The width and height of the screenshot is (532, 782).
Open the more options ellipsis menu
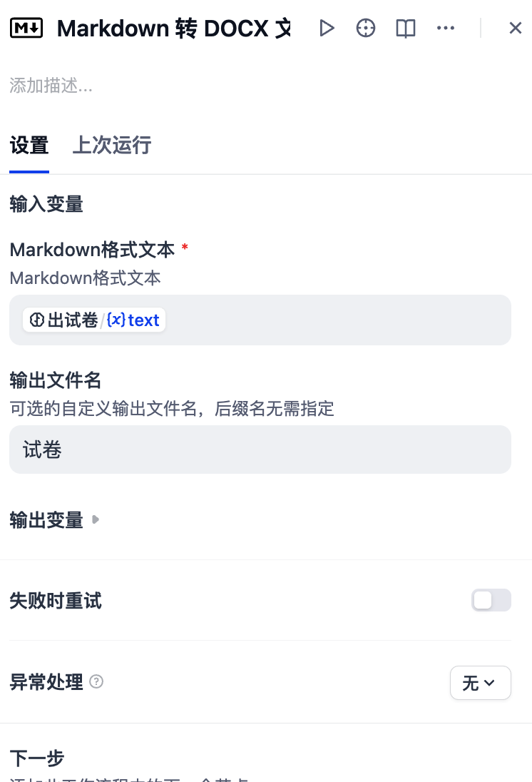click(x=446, y=28)
